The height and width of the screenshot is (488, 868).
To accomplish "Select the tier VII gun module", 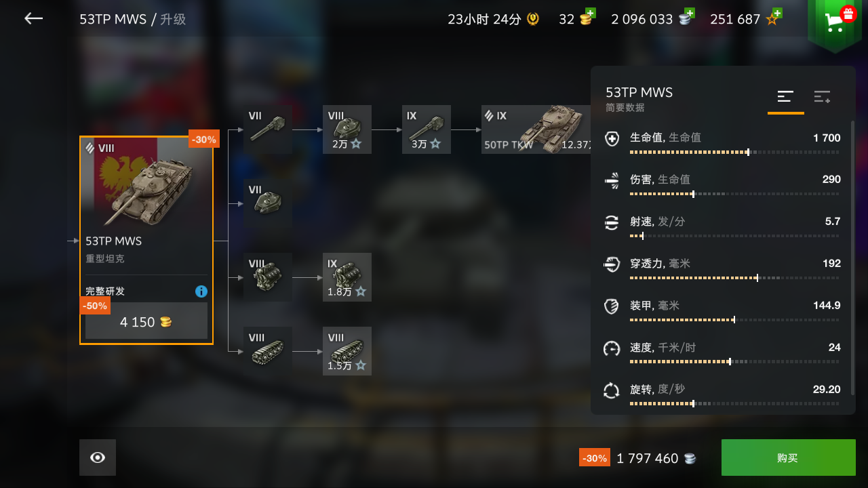I will (268, 129).
